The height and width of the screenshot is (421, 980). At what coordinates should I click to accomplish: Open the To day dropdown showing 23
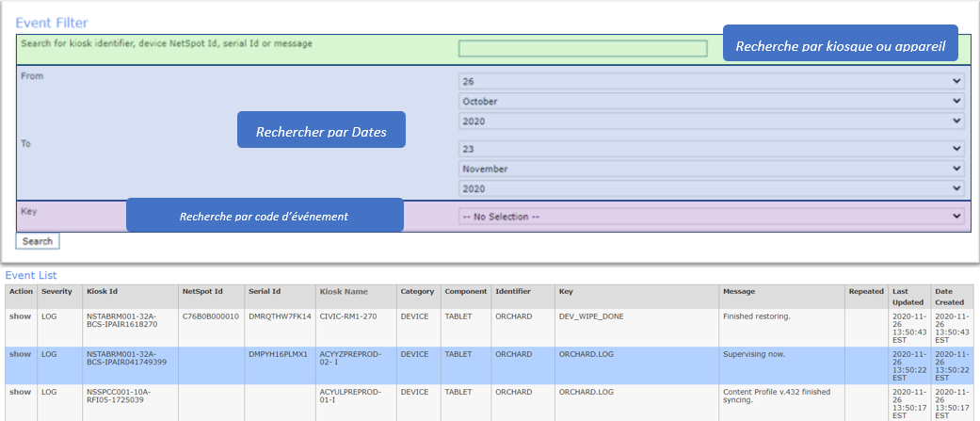[711, 149]
